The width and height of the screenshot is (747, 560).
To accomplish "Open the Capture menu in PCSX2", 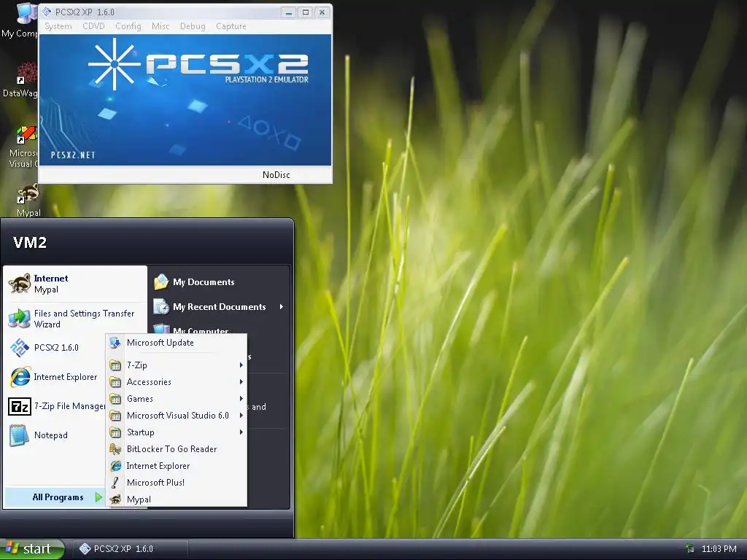I will (x=231, y=26).
